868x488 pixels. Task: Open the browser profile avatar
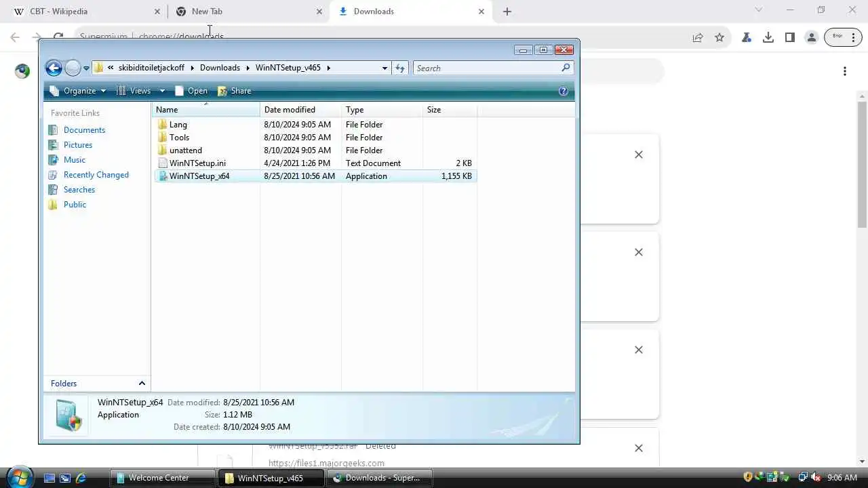click(812, 38)
